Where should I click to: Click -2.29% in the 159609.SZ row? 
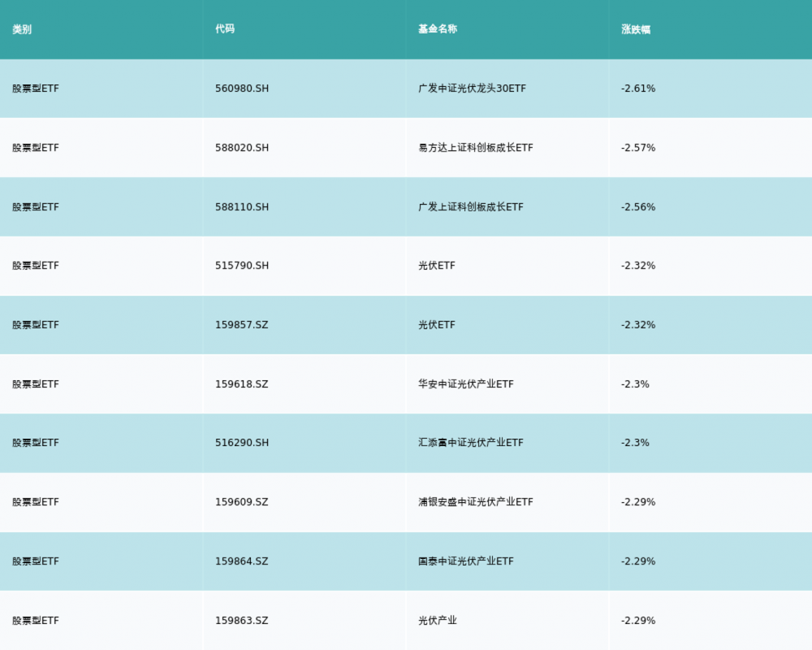638,502
